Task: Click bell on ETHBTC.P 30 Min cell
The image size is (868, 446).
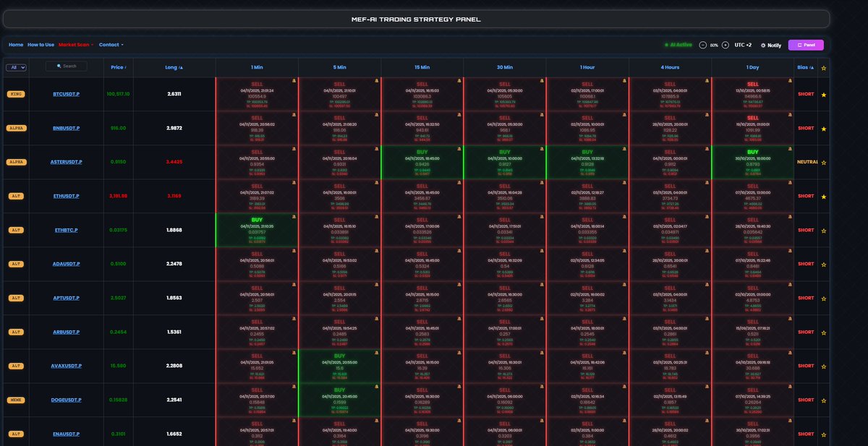Action: (x=542, y=217)
